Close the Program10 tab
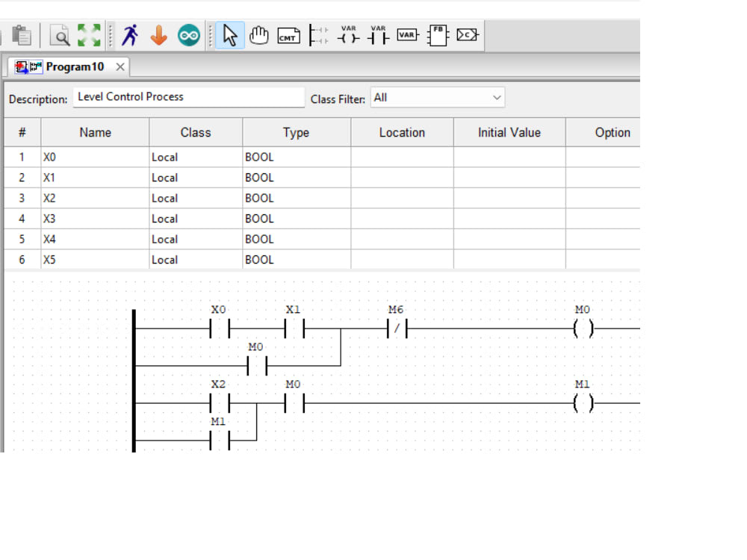Image resolution: width=747 pixels, height=560 pixels. pyautogui.click(x=120, y=65)
